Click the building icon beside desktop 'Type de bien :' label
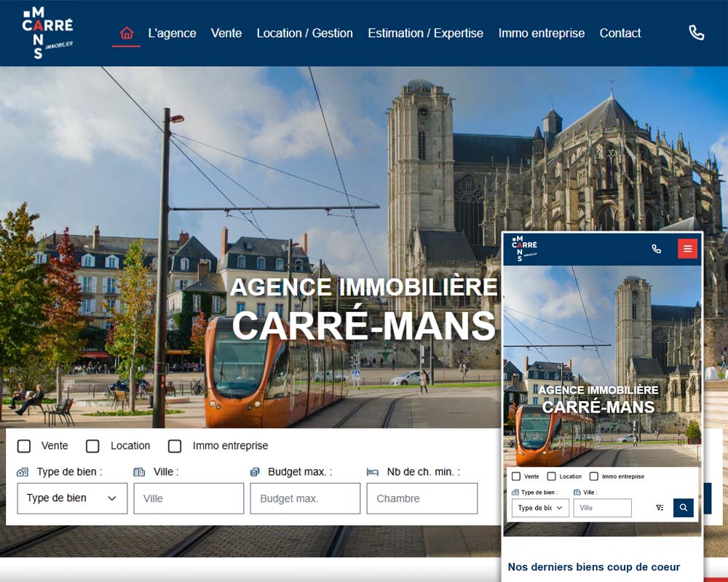The image size is (728, 582). 23,472
